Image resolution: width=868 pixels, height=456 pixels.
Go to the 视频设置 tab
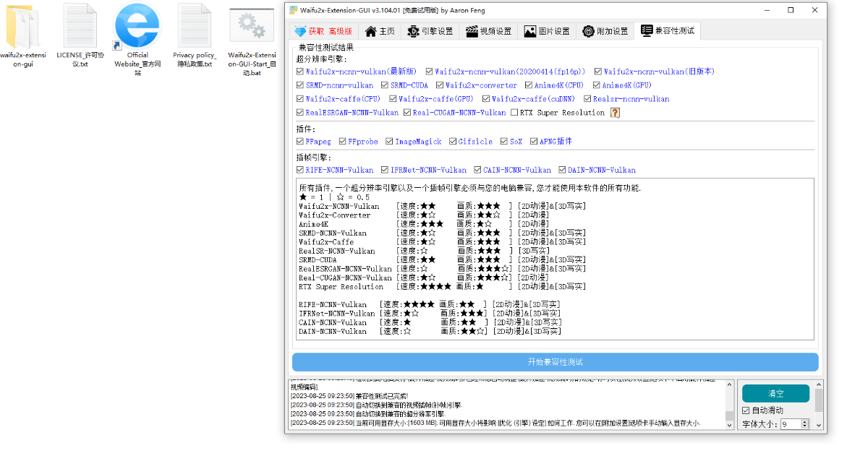point(488,31)
